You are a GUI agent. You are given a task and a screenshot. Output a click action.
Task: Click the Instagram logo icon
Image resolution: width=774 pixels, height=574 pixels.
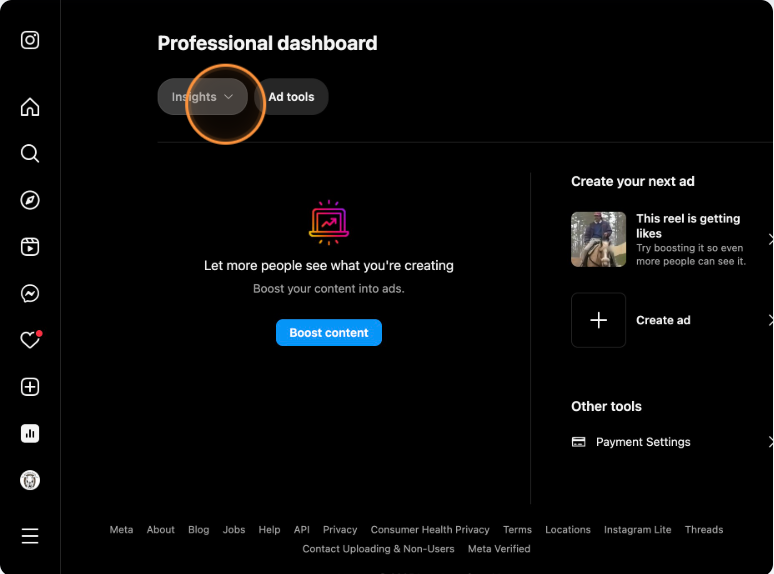tap(30, 40)
